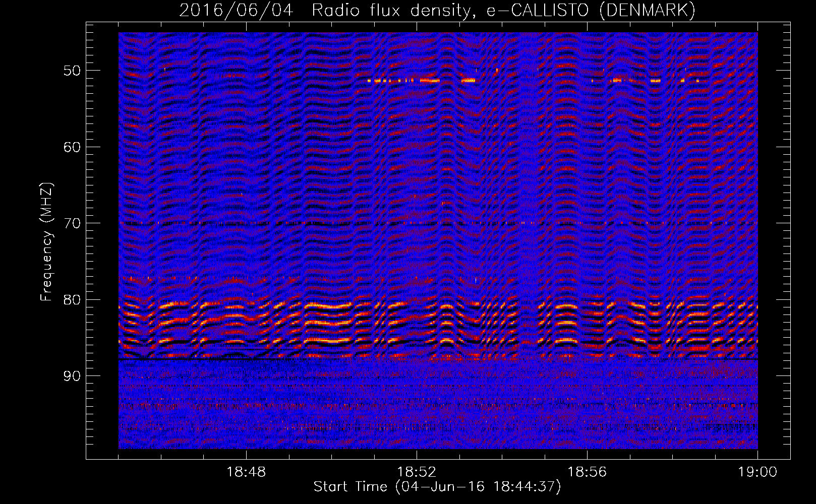The image size is (816, 504).
Task: Click the '18:52' time tick label
Action: (417, 472)
